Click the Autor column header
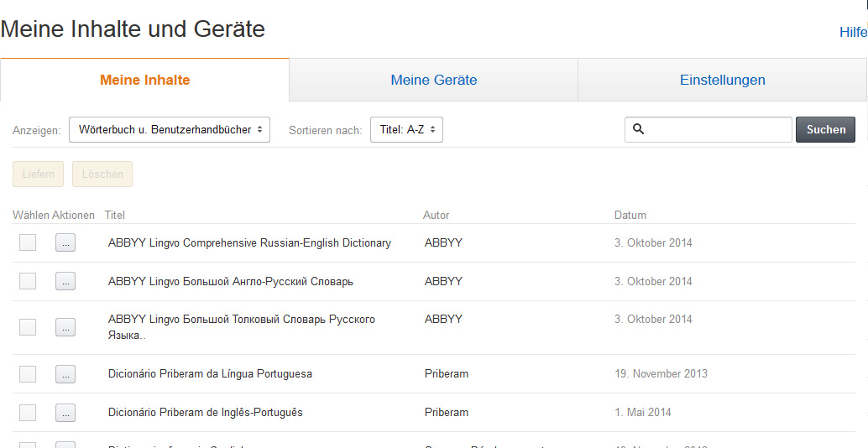The image size is (868, 448). point(437,215)
